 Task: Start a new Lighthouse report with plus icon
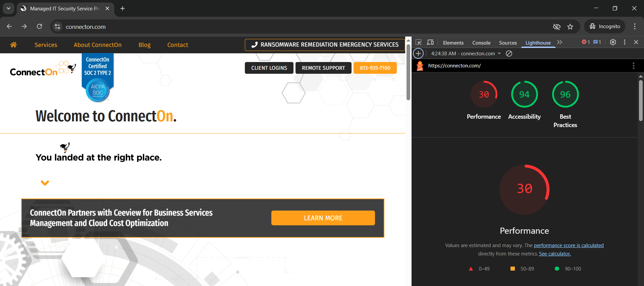pos(418,53)
